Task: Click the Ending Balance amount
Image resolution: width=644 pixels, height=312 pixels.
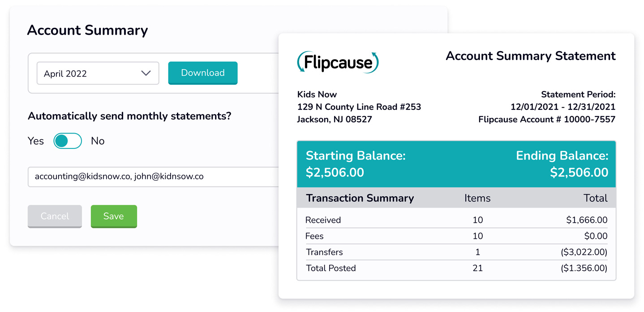Action: click(579, 173)
